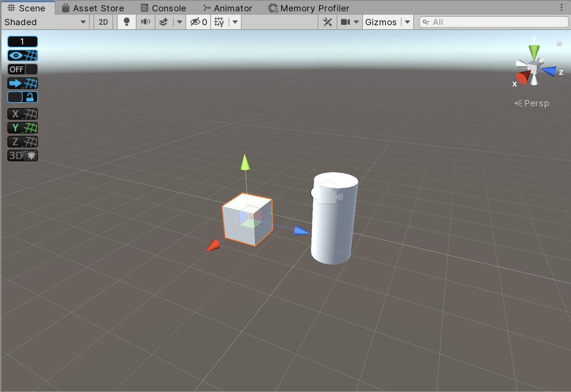Expand the Gizmos dropdown arrow
The width and height of the screenshot is (571, 392).
[x=407, y=22]
